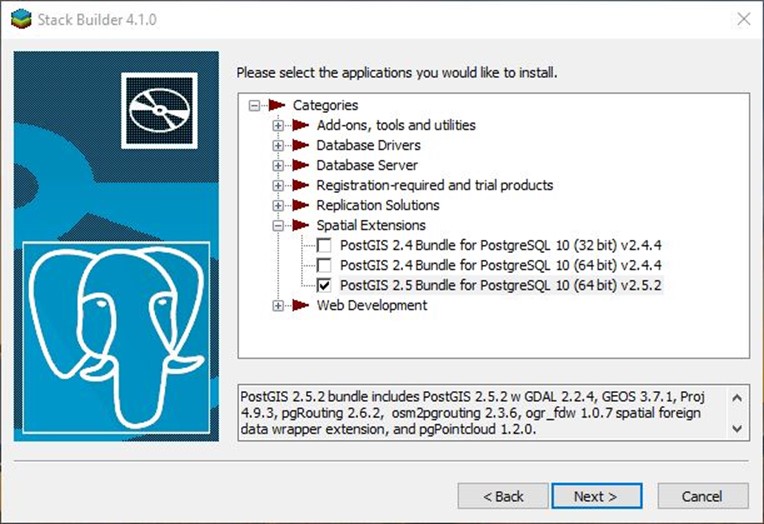
Task: Close the Stack Builder window
Action: click(744, 19)
